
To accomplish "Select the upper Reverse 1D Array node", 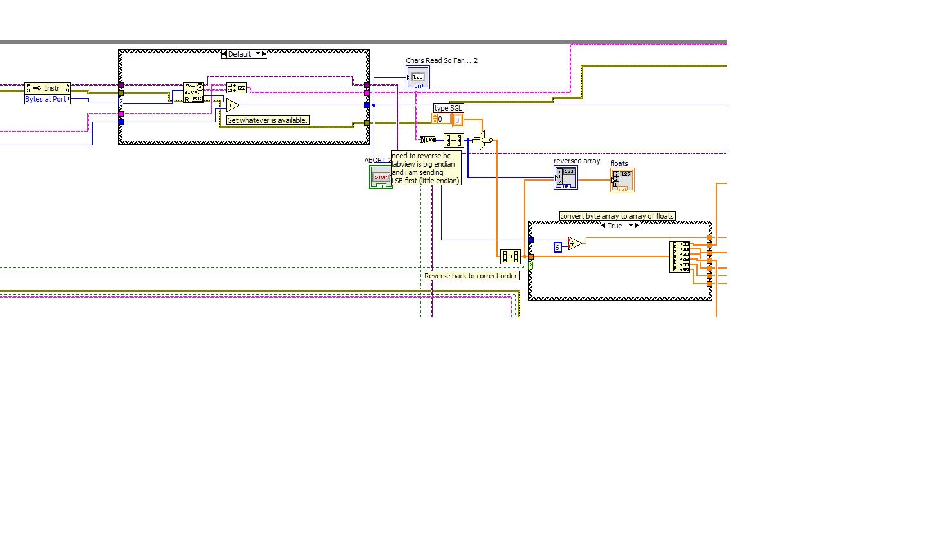I will pyautogui.click(x=454, y=140).
